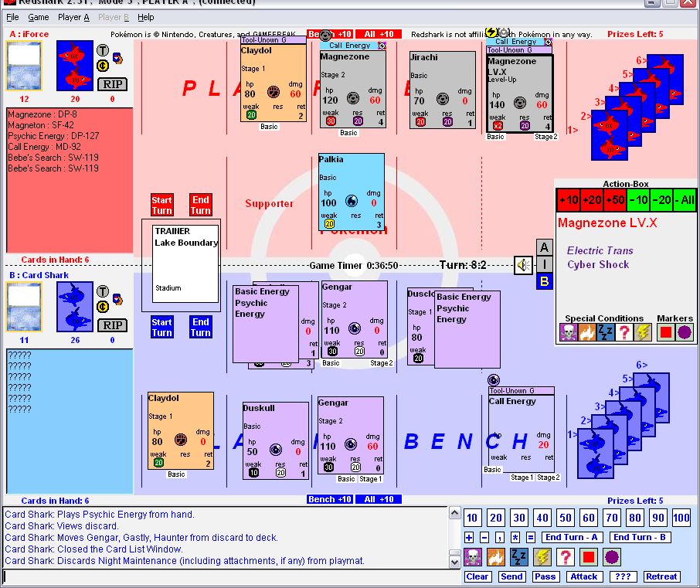This screenshot has width=700, height=588.
Task: Add +20 damage in Action-Box
Action: point(592,200)
